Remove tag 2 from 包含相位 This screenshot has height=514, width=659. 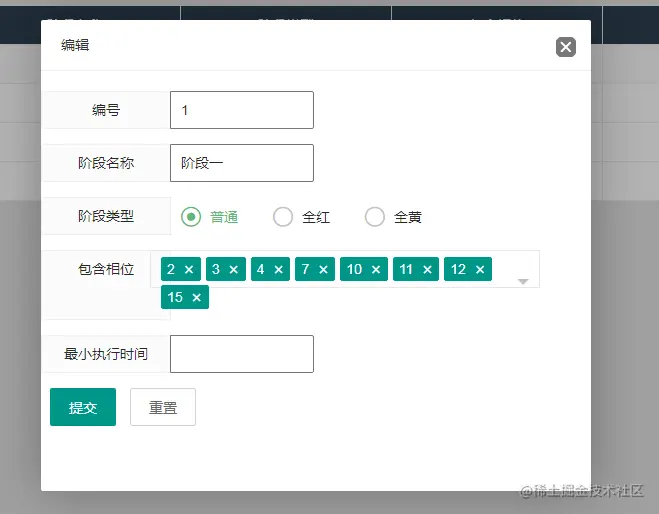pyautogui.click(x=189, y=269)
